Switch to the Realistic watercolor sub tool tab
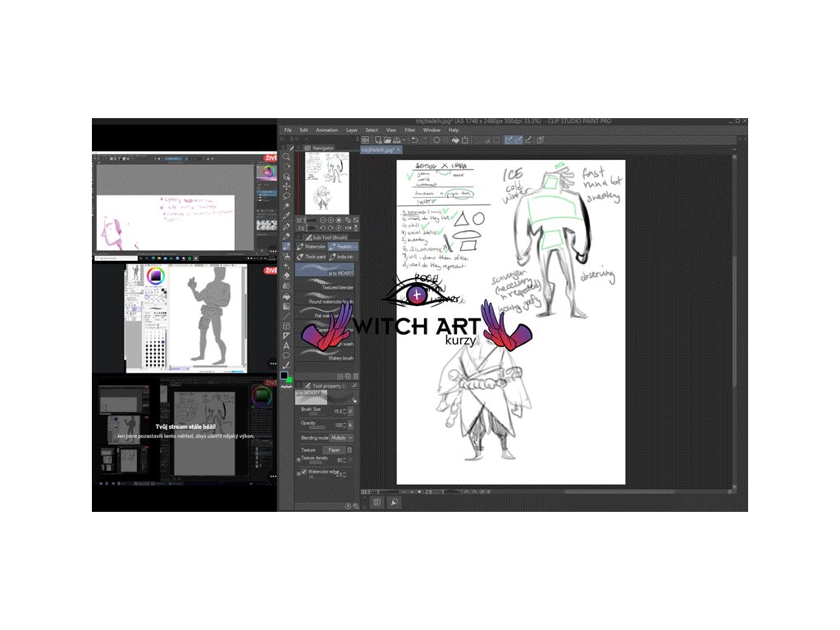Image resolution: width=840 pixels, height=630 pixels. (x=344, y=246)
